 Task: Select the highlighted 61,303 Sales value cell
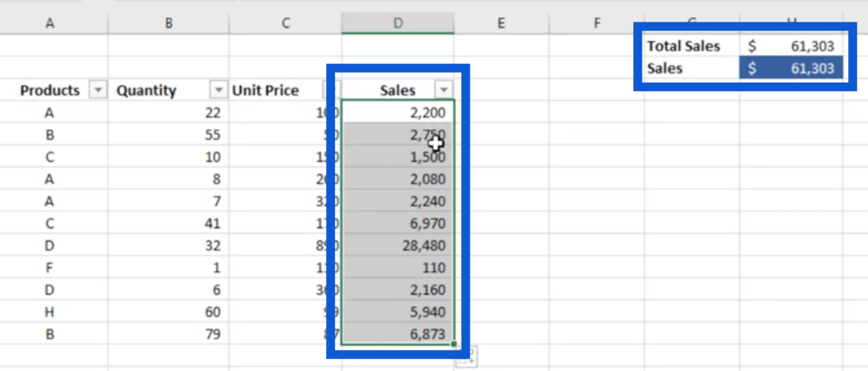click(791, 68)
